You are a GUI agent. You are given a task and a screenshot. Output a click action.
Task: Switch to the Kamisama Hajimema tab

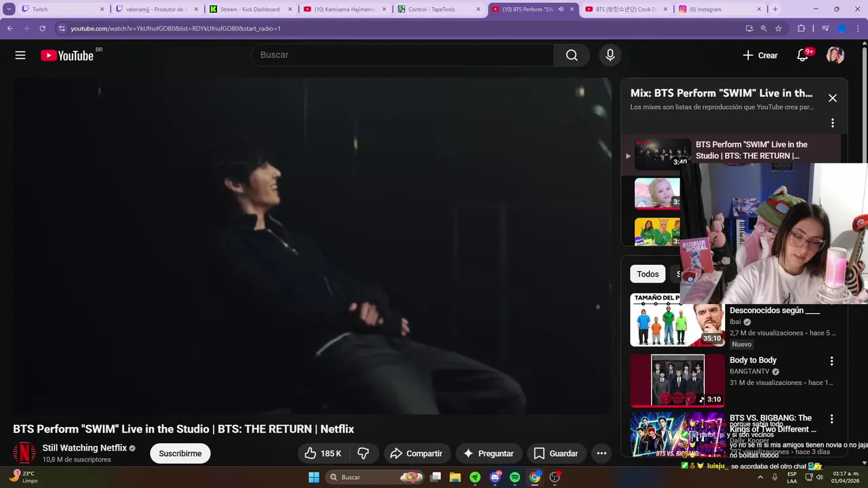pos(345,9)
